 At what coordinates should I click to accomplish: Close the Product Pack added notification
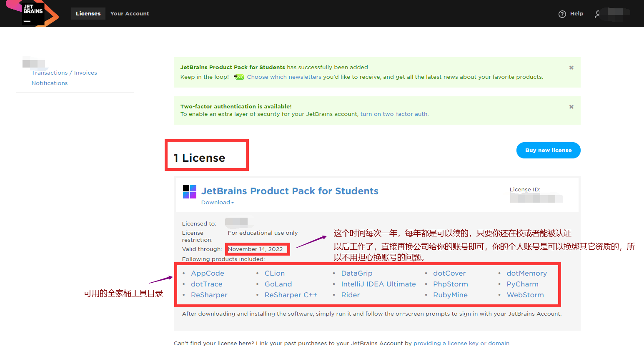click(571, 68)
